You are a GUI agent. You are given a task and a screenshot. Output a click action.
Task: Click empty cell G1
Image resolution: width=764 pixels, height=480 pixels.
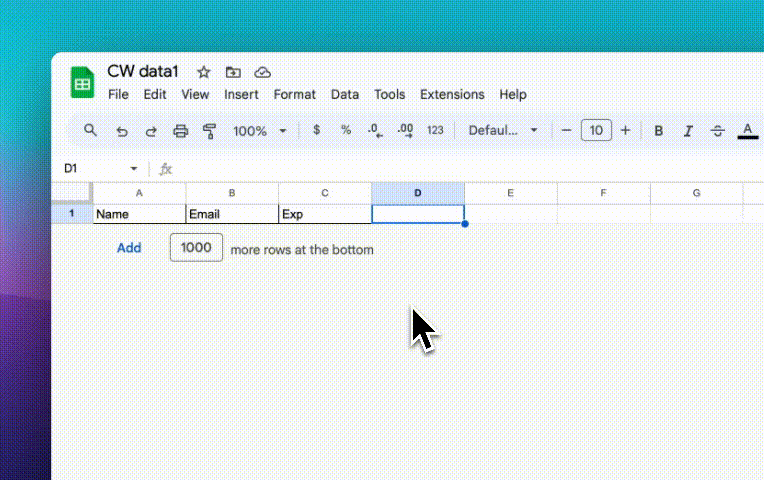(697, 214)
